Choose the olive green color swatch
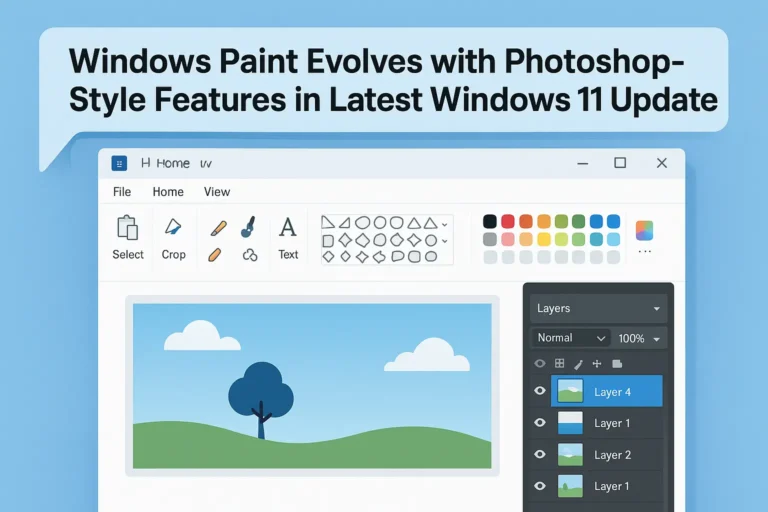 [561, 221]
